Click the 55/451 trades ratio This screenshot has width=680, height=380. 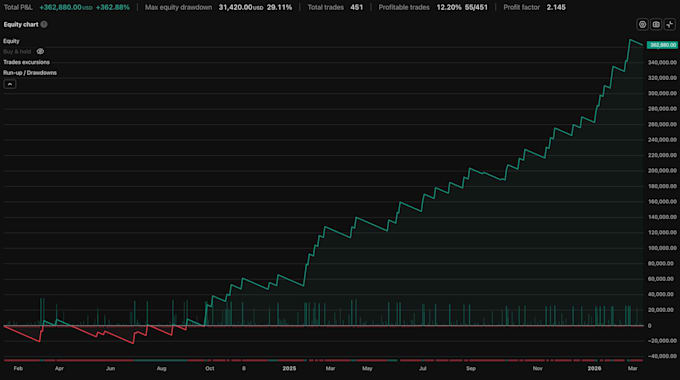point(476,7)
